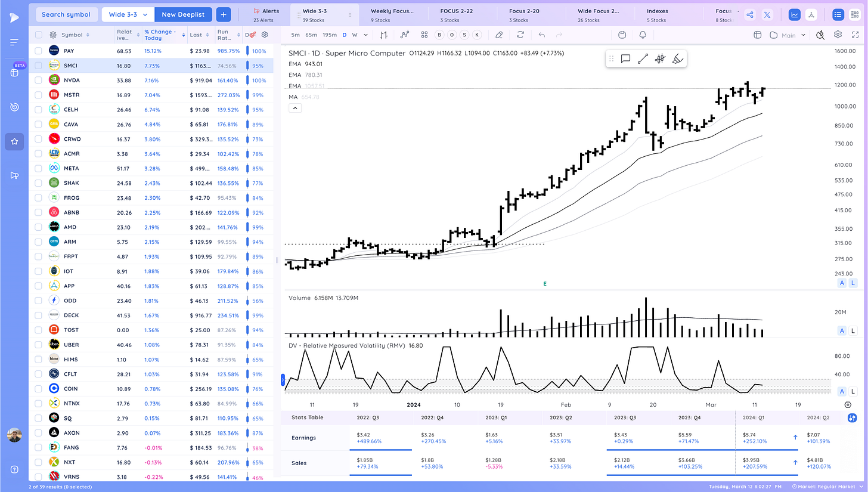Switch to the list view icon
The width and height of the screenshot is (868, 492).
pyautogui.click(x=838, y=15)
